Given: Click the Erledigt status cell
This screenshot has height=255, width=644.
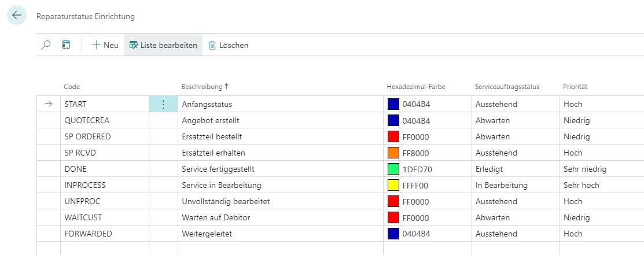Looking at the screenshot, I should pyautogui.click(x=516, y=169).
